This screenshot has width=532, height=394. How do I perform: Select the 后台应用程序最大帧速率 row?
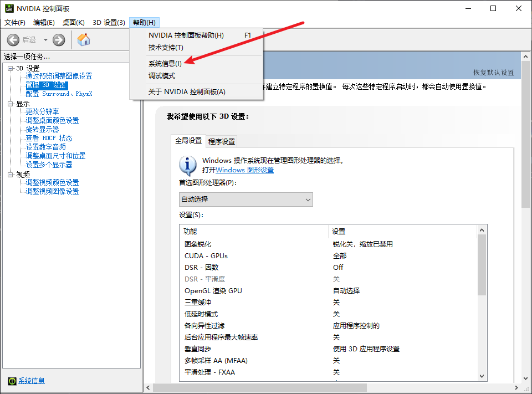click(328, 337)
